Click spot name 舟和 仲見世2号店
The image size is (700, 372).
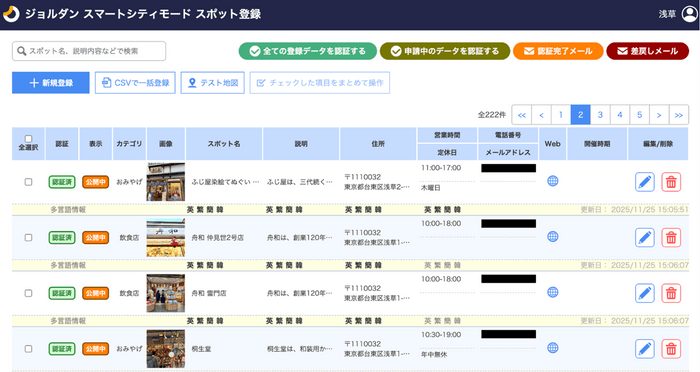[217, 238]
